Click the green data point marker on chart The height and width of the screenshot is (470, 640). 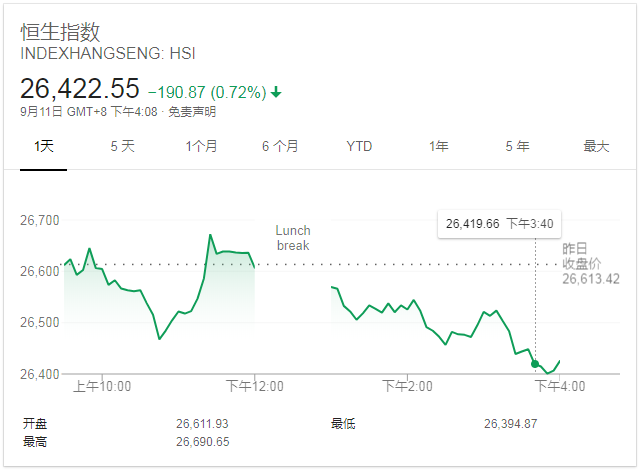(x=535, y=364)
